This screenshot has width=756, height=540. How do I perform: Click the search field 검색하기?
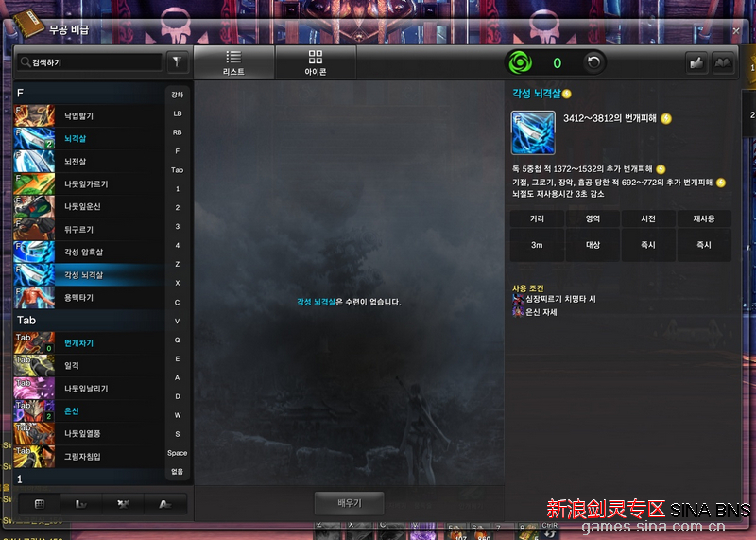click(x=90, y=62)
